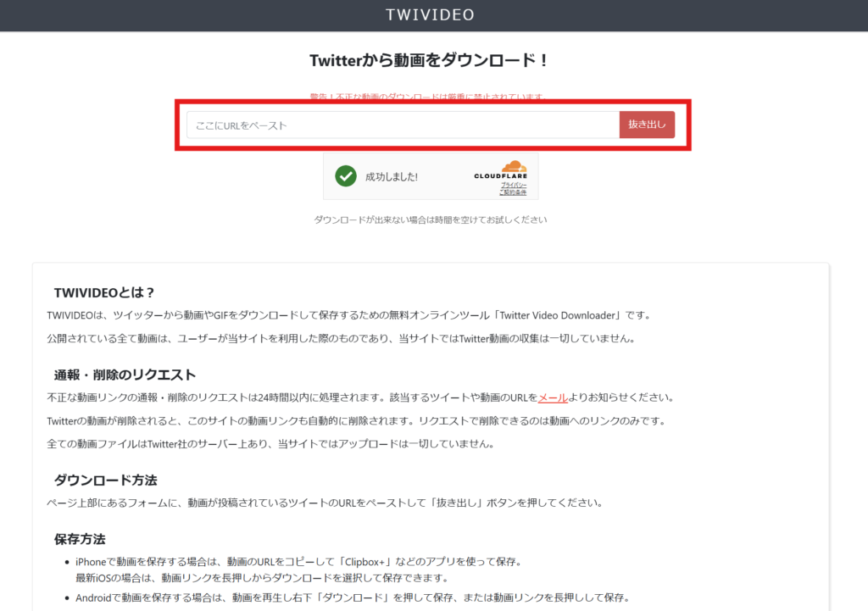Click the line starting 全ての動画ファイルはTwitter社
The image size is (868, 611).
point(271,444)
